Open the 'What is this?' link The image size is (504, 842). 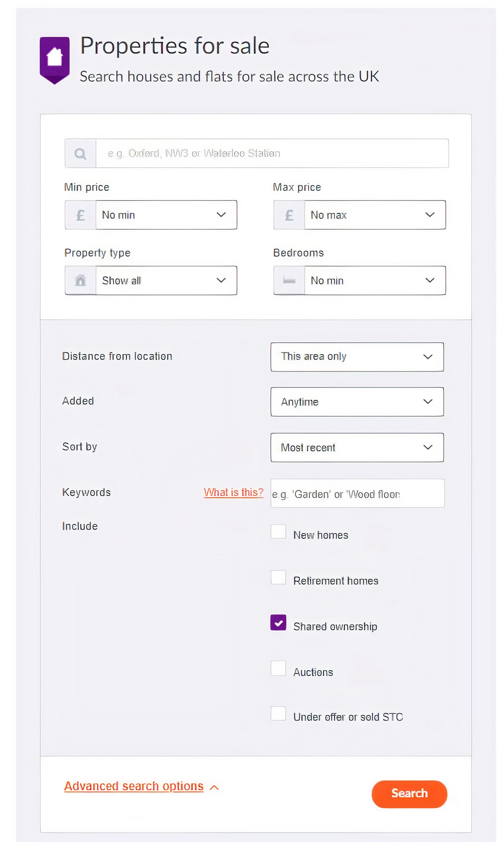[234, 493]
